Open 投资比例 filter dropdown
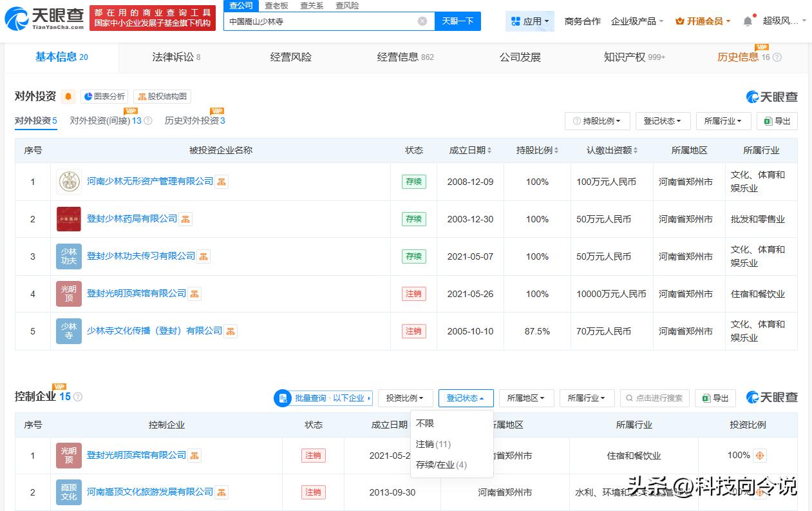 point(406,398)
